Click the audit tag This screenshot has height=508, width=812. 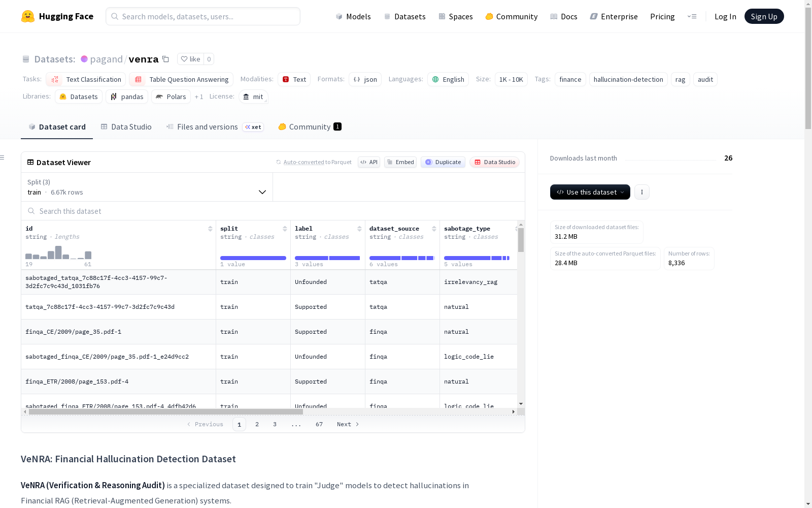(705, 79)
